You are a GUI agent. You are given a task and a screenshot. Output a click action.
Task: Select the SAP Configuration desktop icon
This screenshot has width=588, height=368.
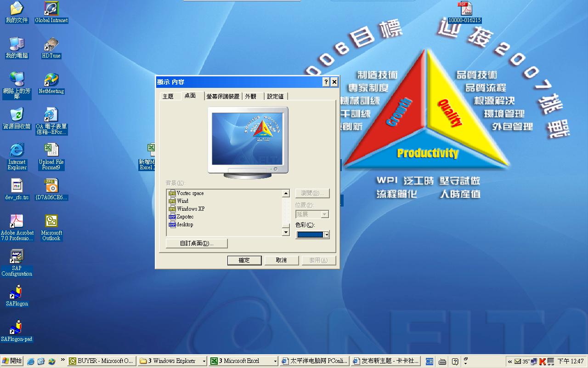(x=17, y=263)
